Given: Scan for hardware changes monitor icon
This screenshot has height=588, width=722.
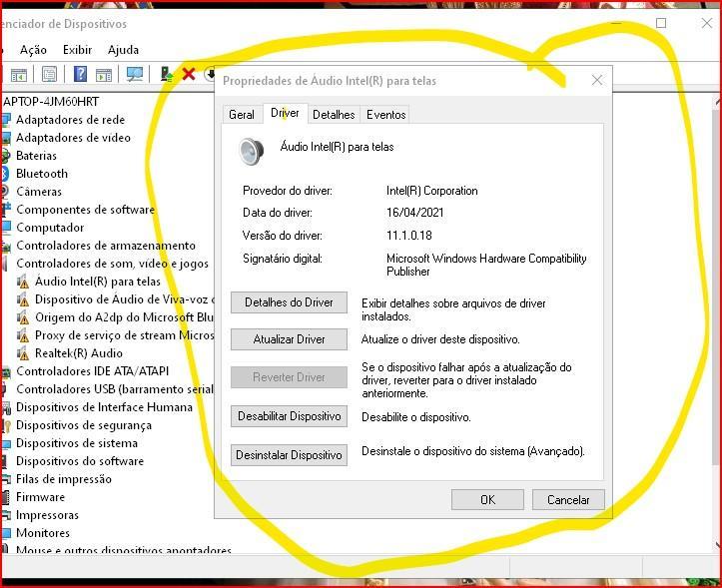Looking at the screenshot, I should pos(135,74).
